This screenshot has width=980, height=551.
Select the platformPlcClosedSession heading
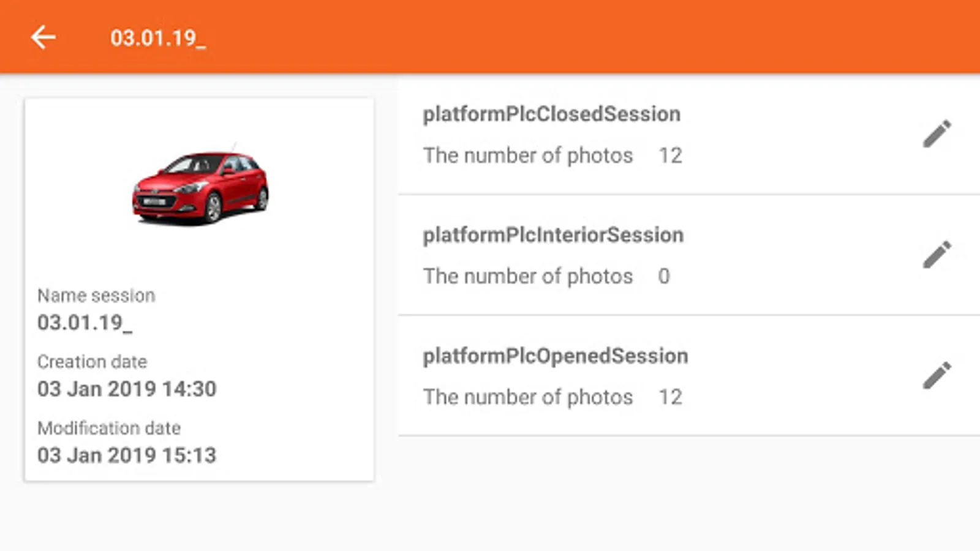[551, 114]
